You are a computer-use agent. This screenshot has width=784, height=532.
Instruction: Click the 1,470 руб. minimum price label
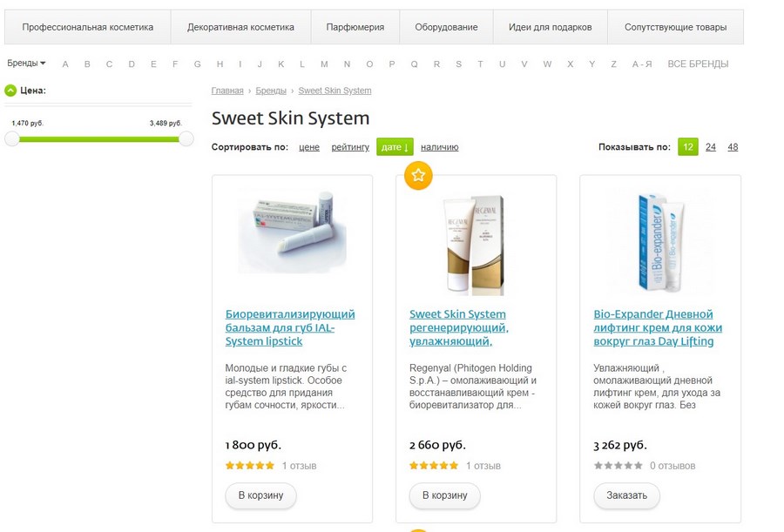[x=28, y=123]
